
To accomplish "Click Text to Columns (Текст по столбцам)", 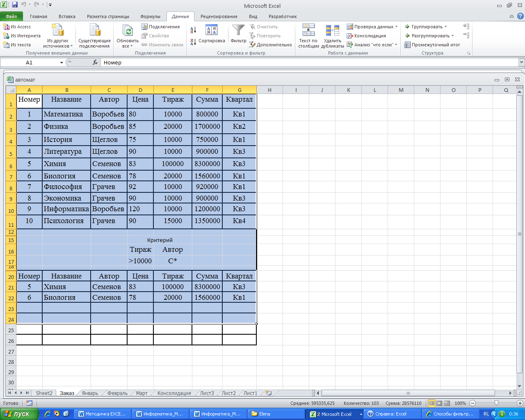I will [308, 36].
